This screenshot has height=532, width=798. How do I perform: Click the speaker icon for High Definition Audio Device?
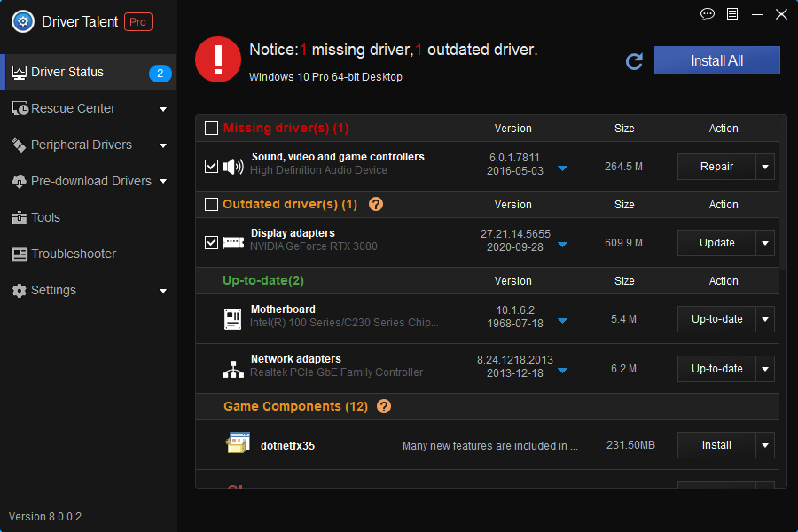click(x=234, y=166)
